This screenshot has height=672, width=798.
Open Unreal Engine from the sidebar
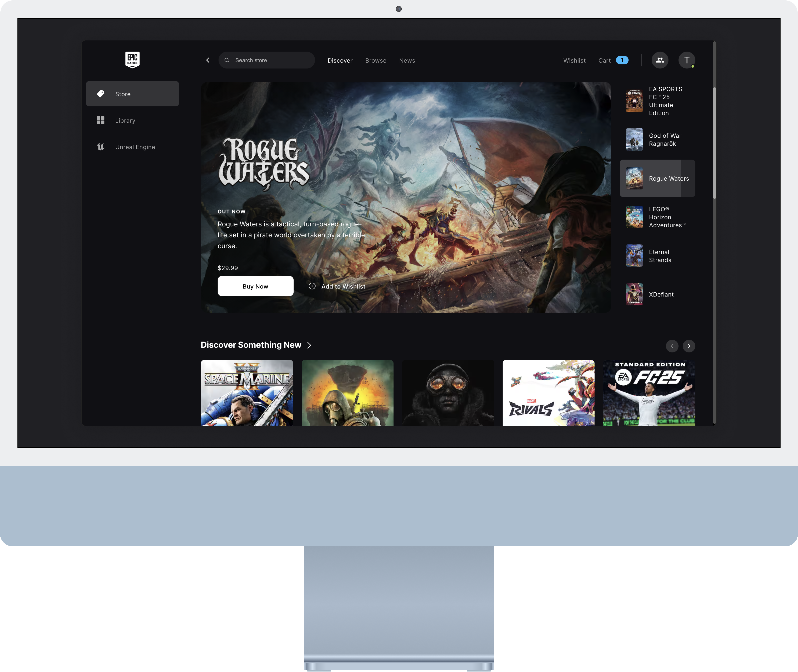coord(135,147)
